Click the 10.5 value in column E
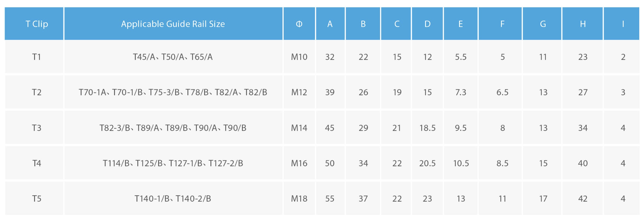Screen dimensions: 644x224 click(461, 163)
